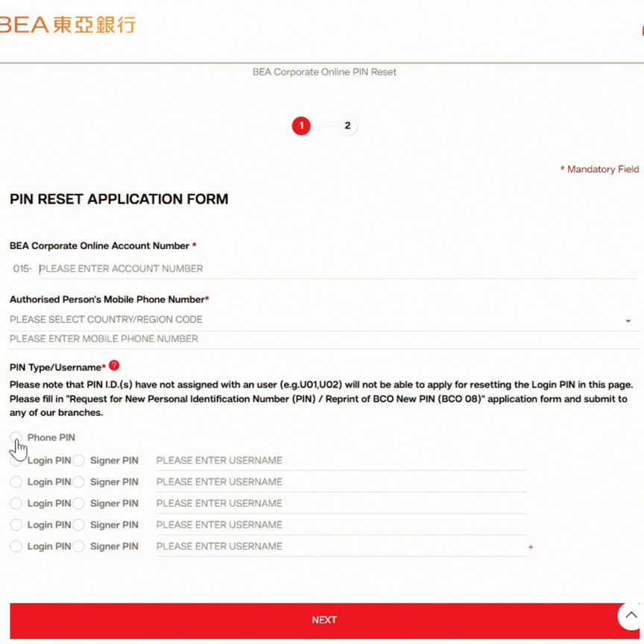The height and width of the screenshot is (644, 644).
Task: Click the second username input field
Action: (341, 482)
